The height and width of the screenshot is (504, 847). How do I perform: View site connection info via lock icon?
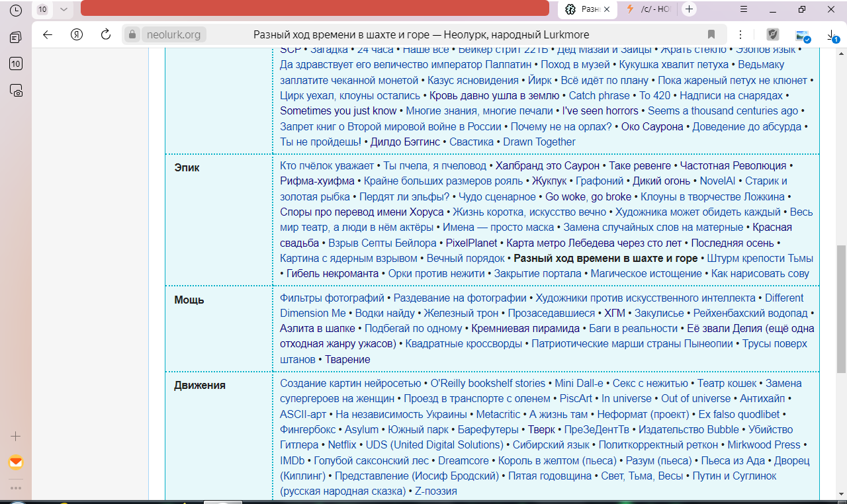pyautogui.click(x=132, y=34)
